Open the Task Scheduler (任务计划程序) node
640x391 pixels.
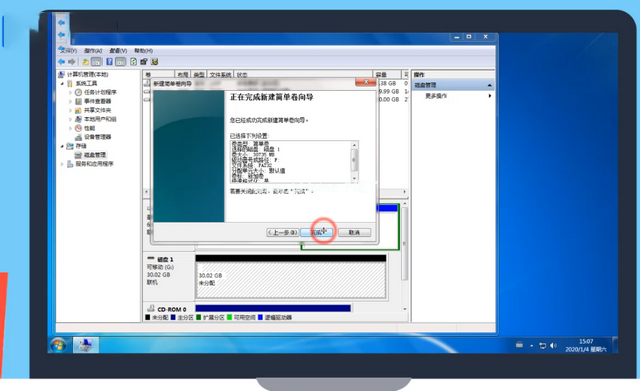[100, 92]
